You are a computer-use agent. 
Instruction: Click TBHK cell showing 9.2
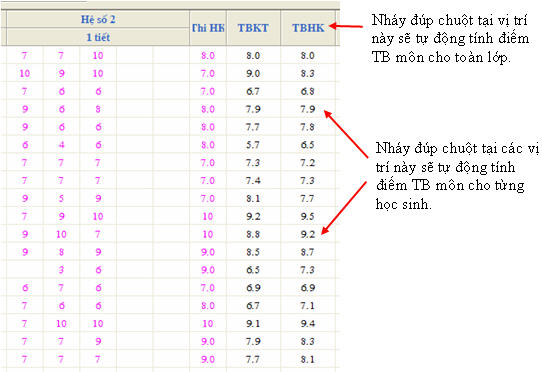(x=307, y=234)
